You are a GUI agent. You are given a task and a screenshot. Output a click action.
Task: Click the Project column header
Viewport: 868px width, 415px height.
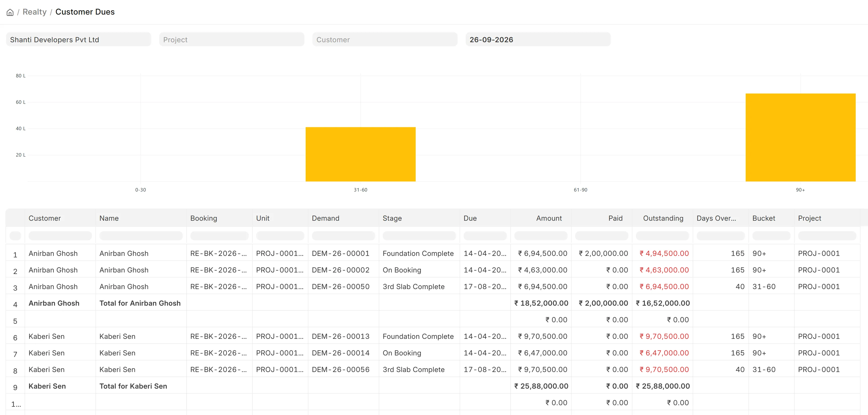pyautogui.click(x=827, y=218)
